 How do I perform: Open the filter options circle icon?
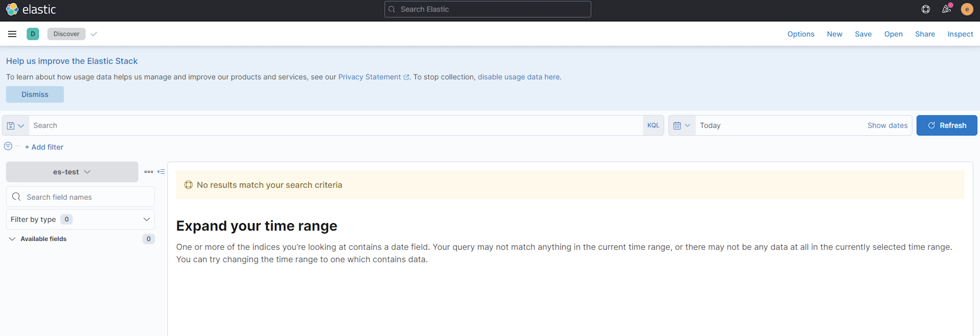point(8,146)
